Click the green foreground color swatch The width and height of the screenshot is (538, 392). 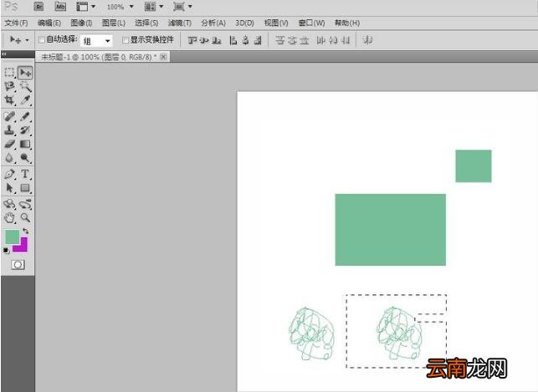12,237
